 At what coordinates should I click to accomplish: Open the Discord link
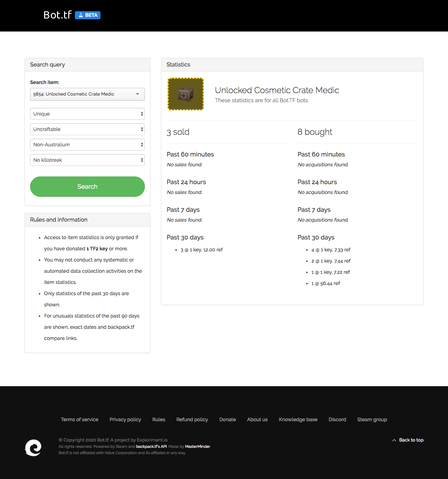[337, 419]
